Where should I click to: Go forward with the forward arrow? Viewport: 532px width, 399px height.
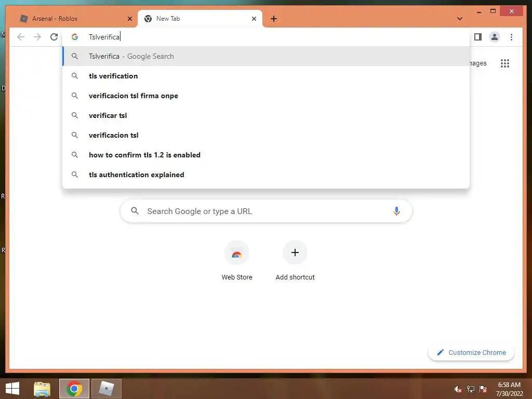tap(37, 37)
